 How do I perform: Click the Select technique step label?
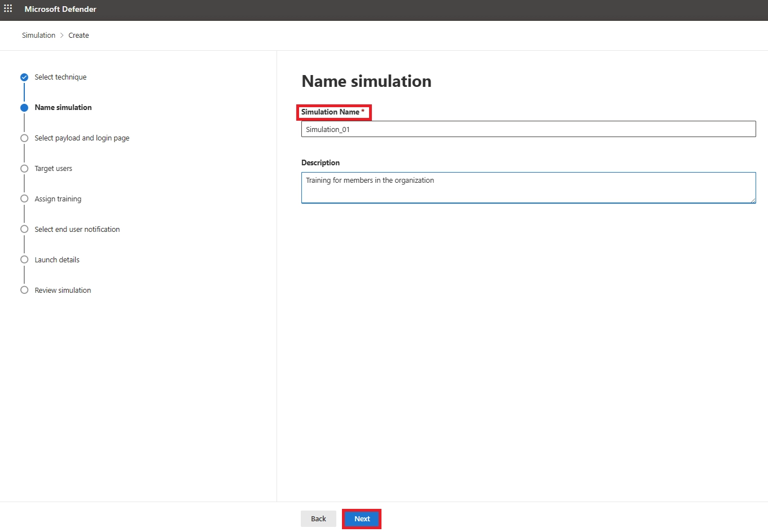pyautogui.click(x=60, y=77)
